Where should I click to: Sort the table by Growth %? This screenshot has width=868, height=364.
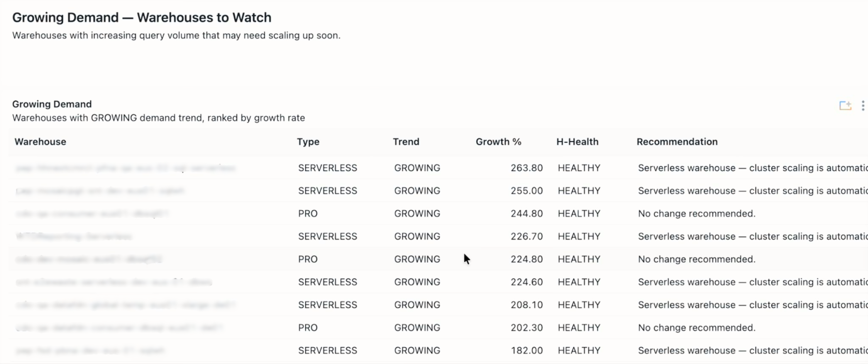[x=498, y=142]
